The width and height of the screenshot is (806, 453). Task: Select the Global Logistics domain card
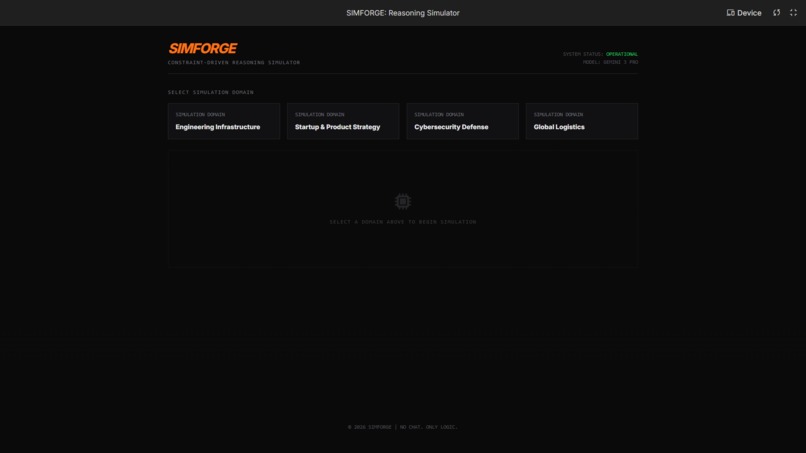[581, 121]
